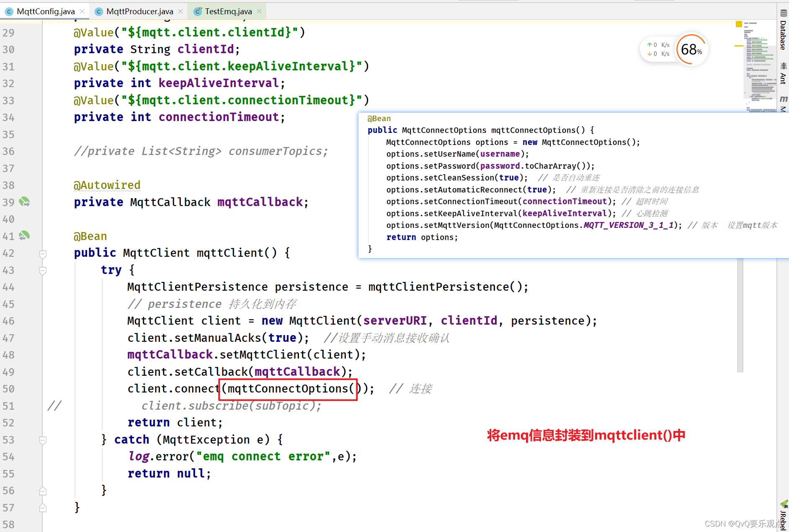789x532 pixels.
Task: Click the popup's vertical scrollbar
Action: pos(740,315)
